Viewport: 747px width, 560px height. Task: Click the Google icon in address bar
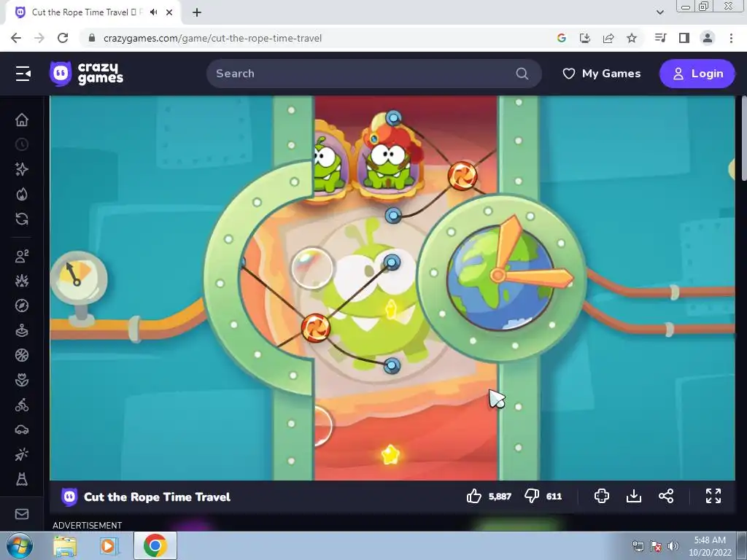(562, 38)
